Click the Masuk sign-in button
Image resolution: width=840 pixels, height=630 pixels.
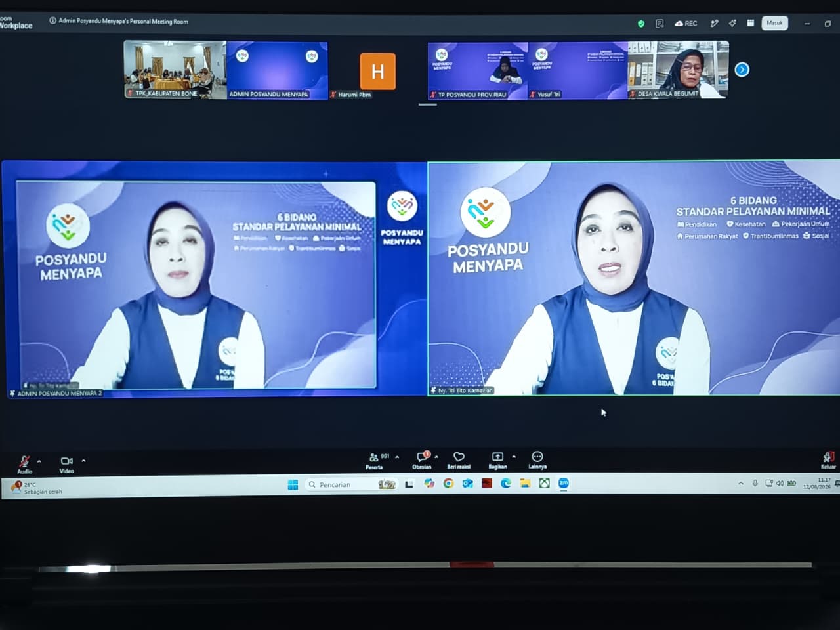774,23
